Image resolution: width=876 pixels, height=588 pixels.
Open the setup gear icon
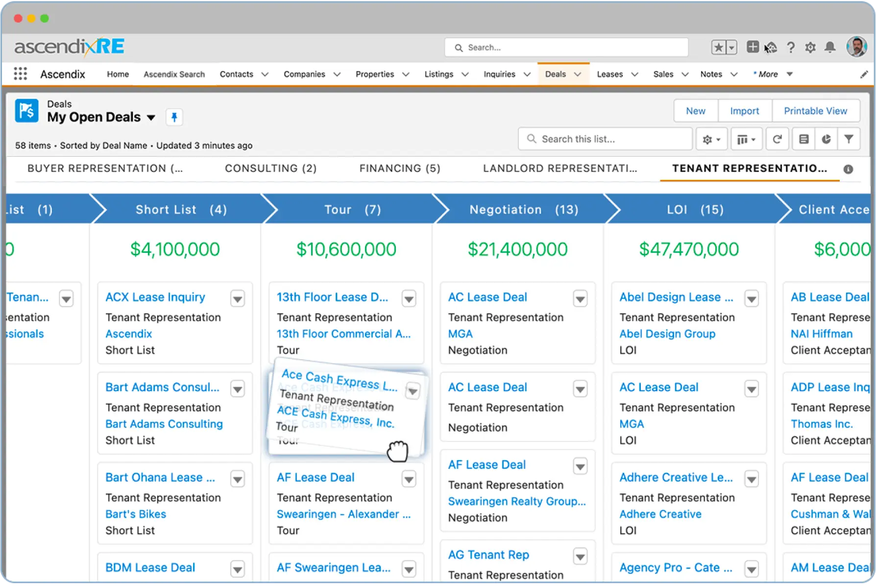(x=810, y=48)
